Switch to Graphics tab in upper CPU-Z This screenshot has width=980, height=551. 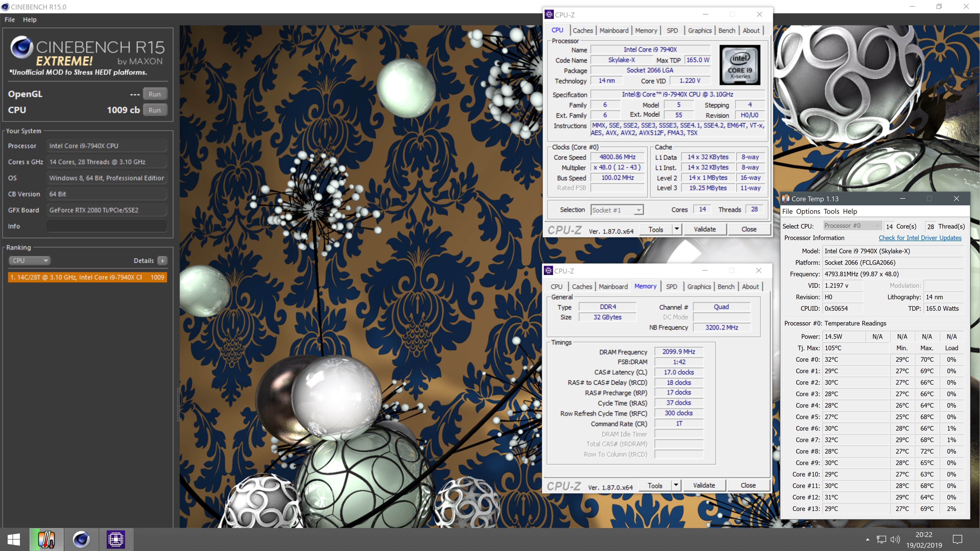(x=700, y=30)
